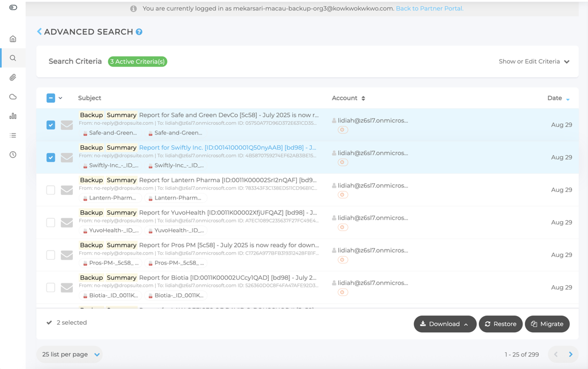
Task: Open the cloud icon in sidebar
Action: point(13,97)
